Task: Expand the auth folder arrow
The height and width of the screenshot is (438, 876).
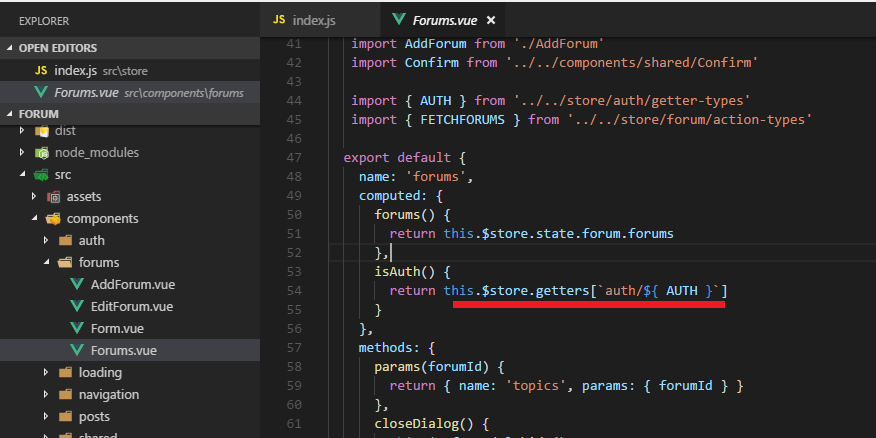Action: point(46,241)
